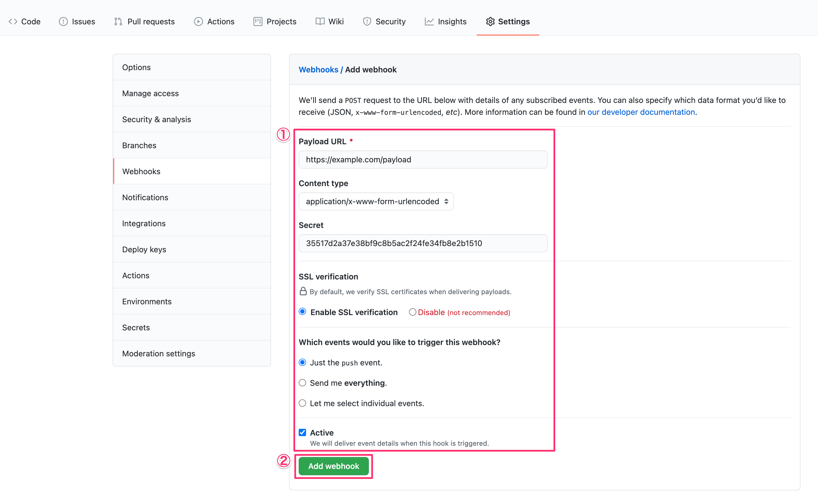This screenshot has height=504, width=818.
Task: Click the Pull requests branch icon
Action: [x=118, y=22]
